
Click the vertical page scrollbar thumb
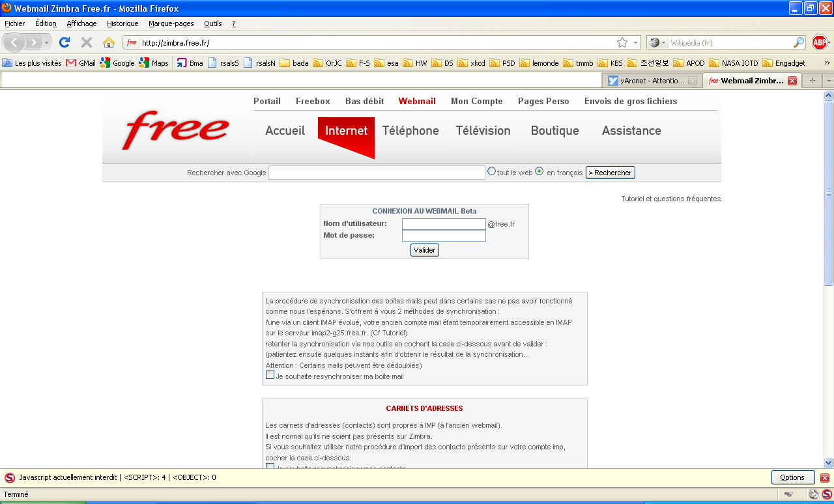[x=828, y=189]
